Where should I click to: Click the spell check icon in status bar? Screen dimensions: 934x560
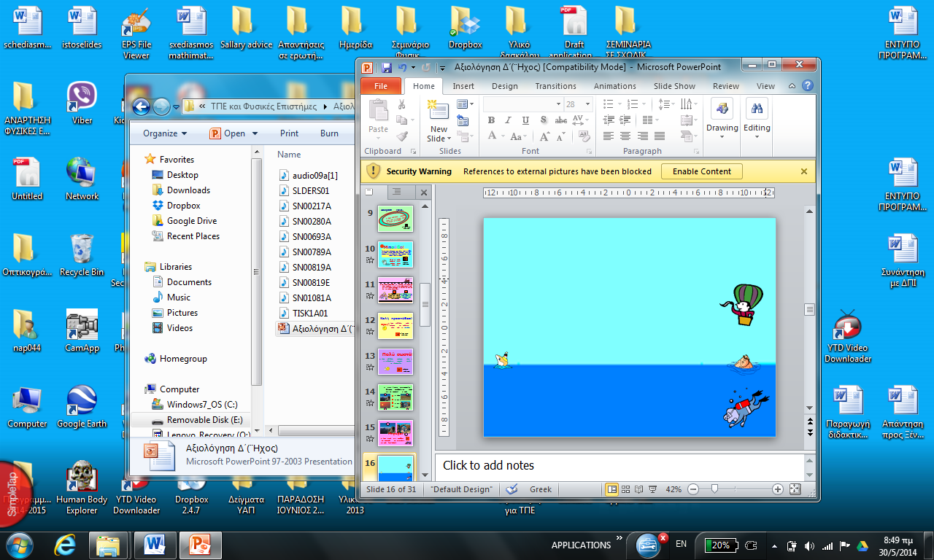tap(512, 489)
